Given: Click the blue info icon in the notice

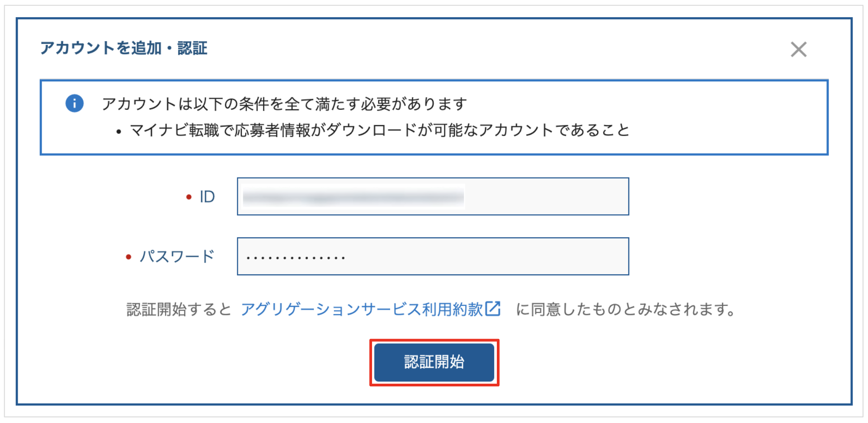Looking at the screenshot, I should point(75,103).
